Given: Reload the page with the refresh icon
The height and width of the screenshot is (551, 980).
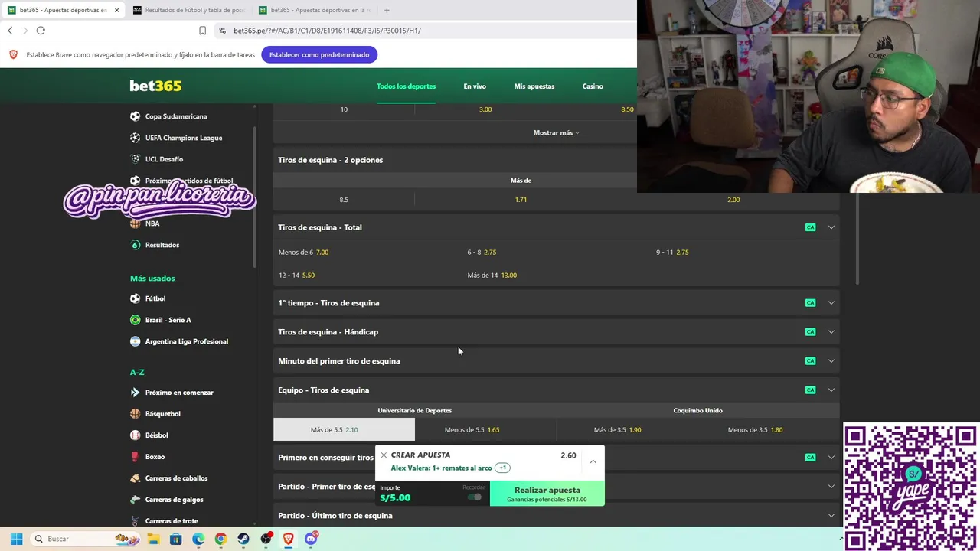Looking at the screenshot, I should tap(41, 31).
